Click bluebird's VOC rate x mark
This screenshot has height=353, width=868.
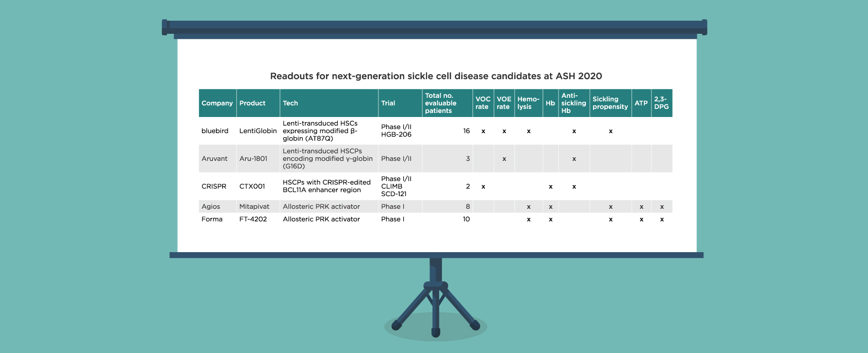483,132
